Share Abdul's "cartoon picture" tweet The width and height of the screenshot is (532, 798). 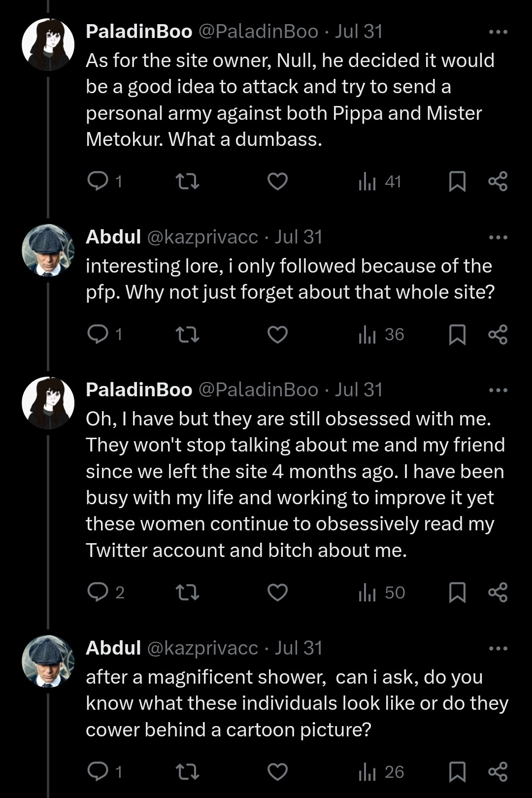tap(498, 772)
